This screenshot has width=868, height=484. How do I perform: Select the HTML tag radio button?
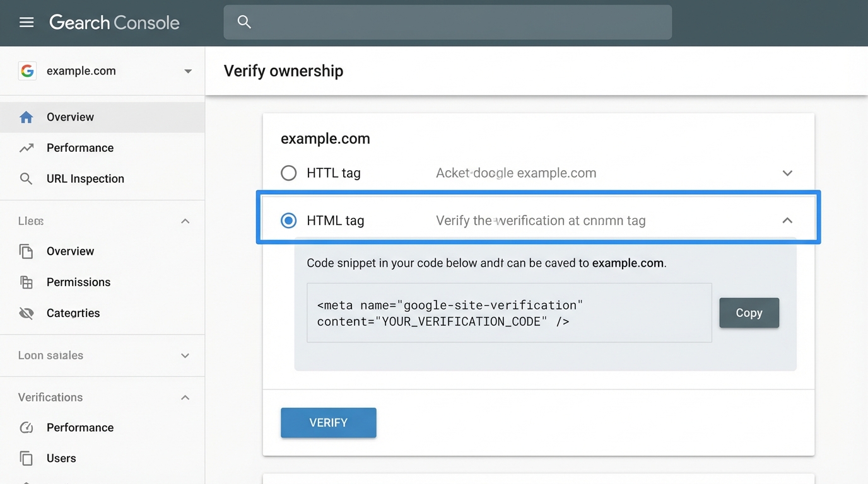288,221
